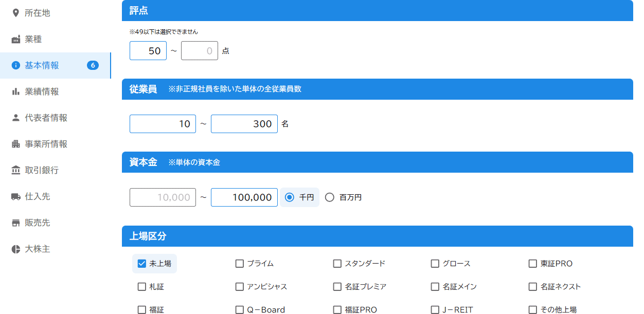This screenshot has width=644, height=314.
Task: Click the employee maximum field showing 300
Action: (x=244, y=124)
